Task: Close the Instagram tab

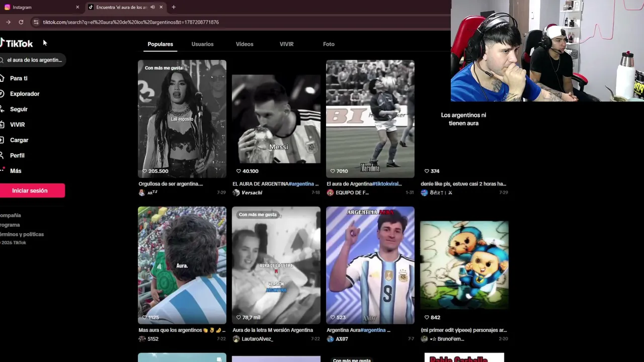Action: click(77, 7)
